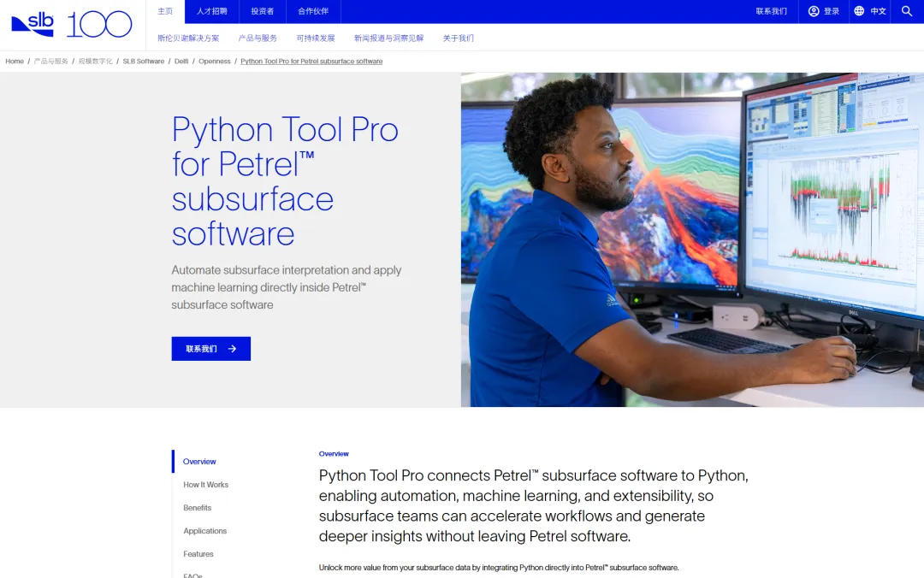Click the arrow on 联系我们 hero button

232,349
